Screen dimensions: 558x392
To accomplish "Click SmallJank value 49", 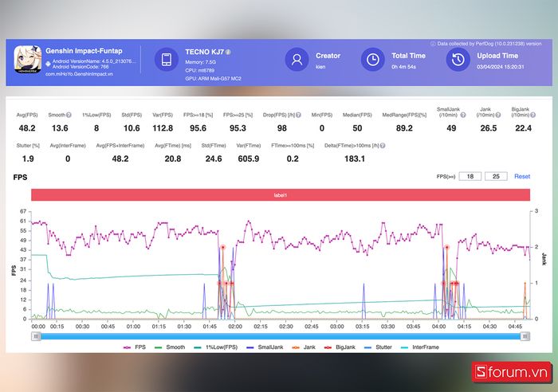I will click(x=451, y=128).
